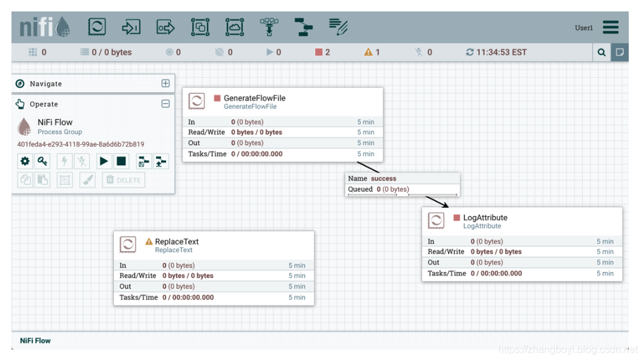
Task: Click GenerateFlowFile processor icon
Action: (197, 101)
